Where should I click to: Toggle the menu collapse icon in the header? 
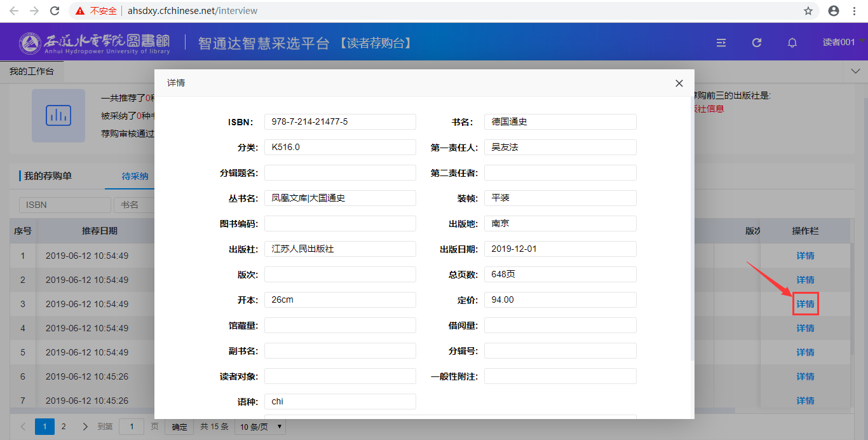(x=721, y=43)
